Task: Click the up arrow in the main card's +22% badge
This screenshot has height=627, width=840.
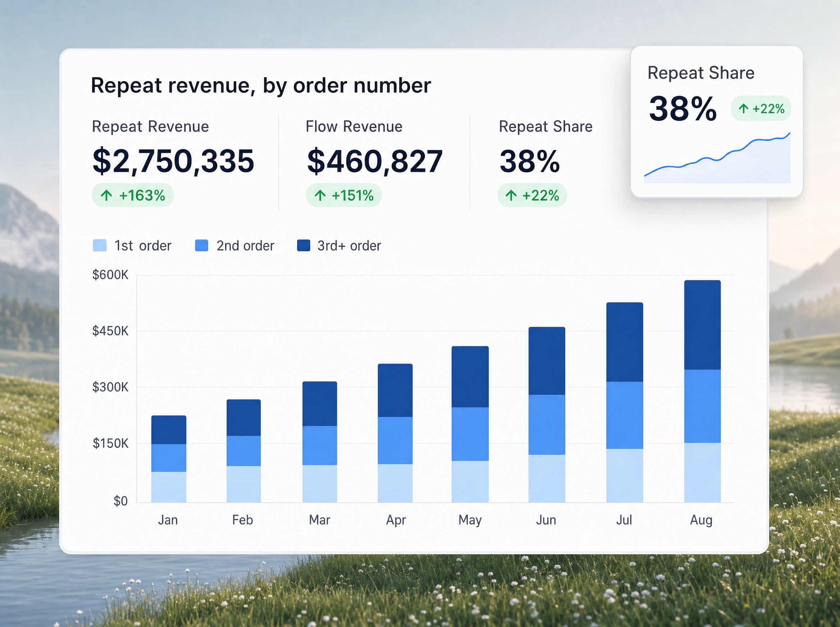Action: click(511, 196)
